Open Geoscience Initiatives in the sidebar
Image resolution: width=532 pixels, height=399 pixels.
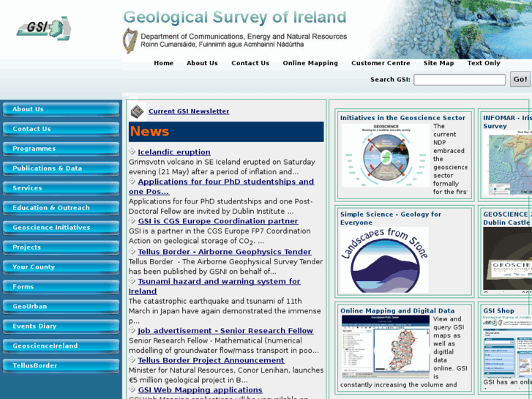(x=61, y=228)
